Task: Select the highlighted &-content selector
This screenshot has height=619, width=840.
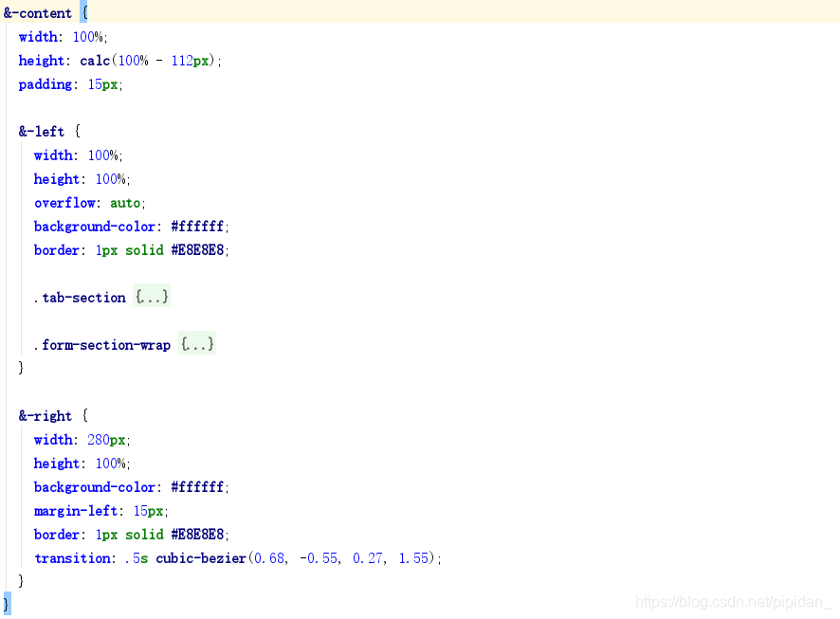Action: (37, 13)
